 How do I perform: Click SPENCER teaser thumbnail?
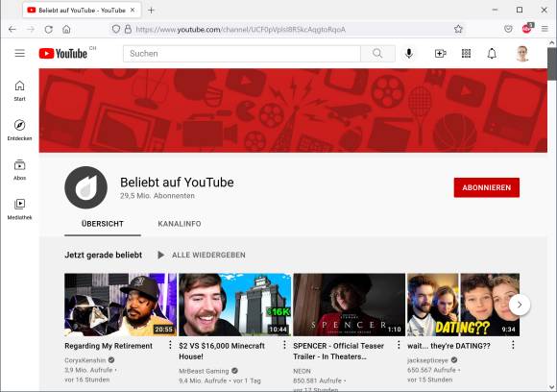[349, 305]
